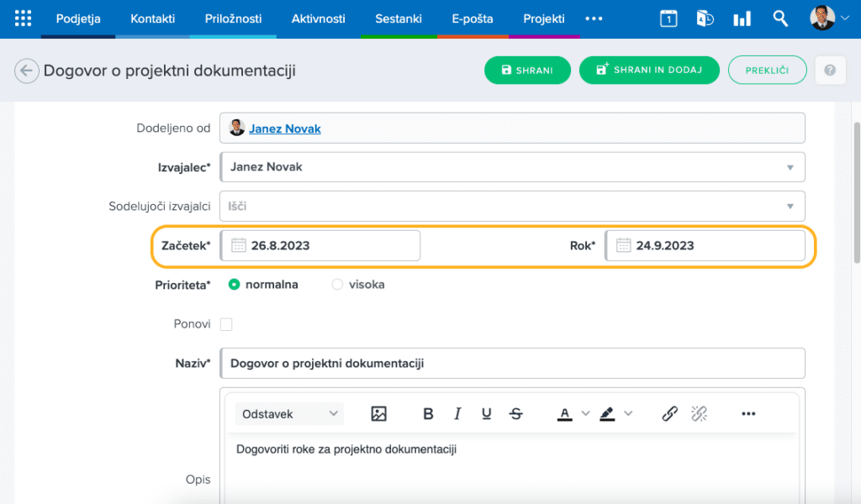Insert a hyperlink in the description
The image size is (861, 504).
669,413
